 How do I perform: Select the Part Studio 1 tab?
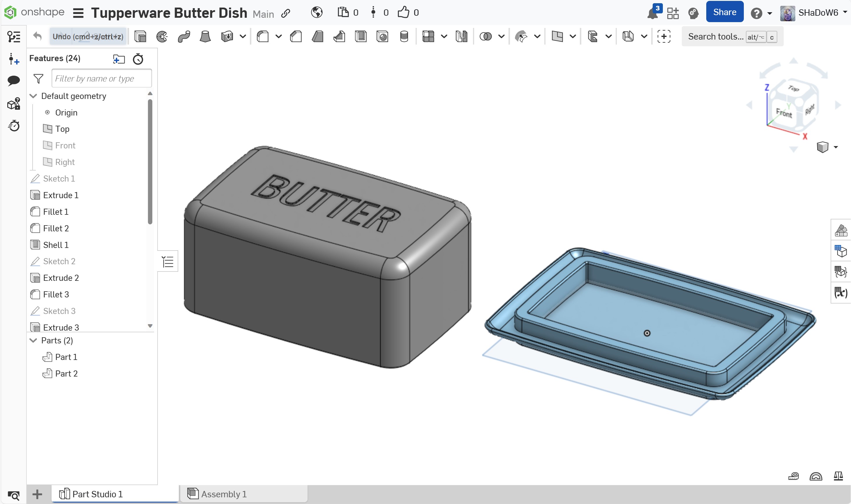click(115, 494)
